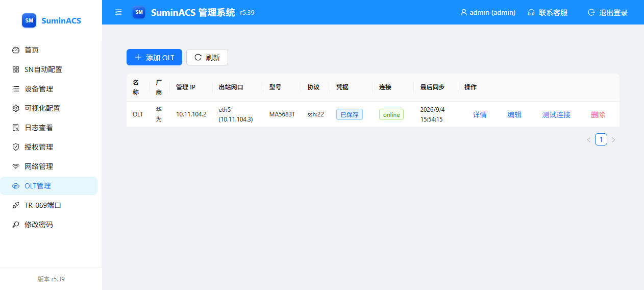Click the 操作 column header
644x290 pixels.
470,87
